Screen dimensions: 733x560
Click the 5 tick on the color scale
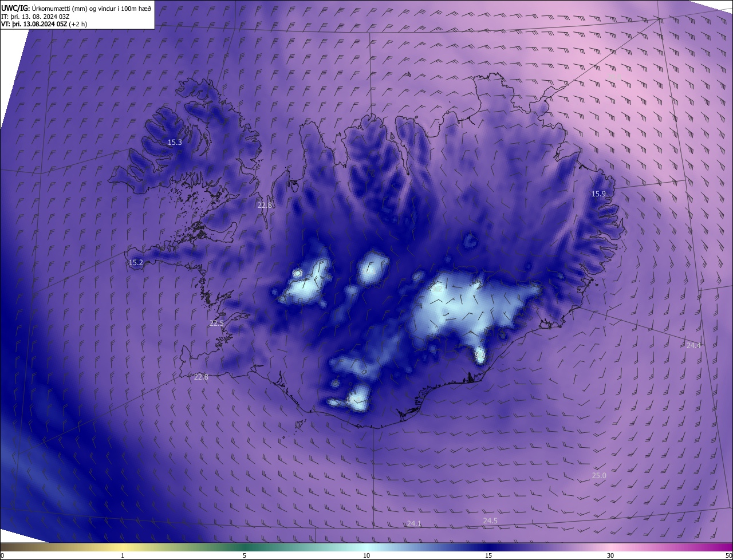coord(245,555)
